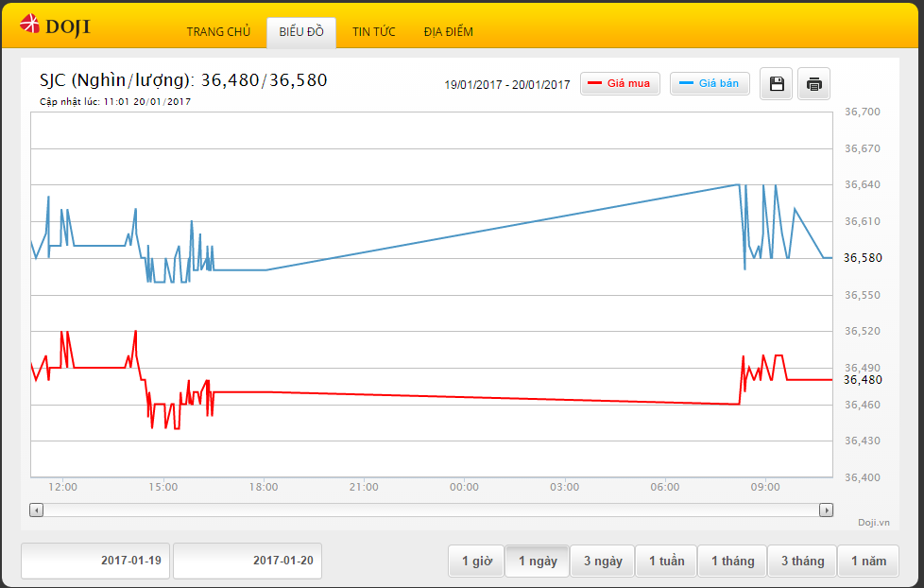Show the 1 tuần range
This screenshot has height=588, width=924.
[666, 561]
